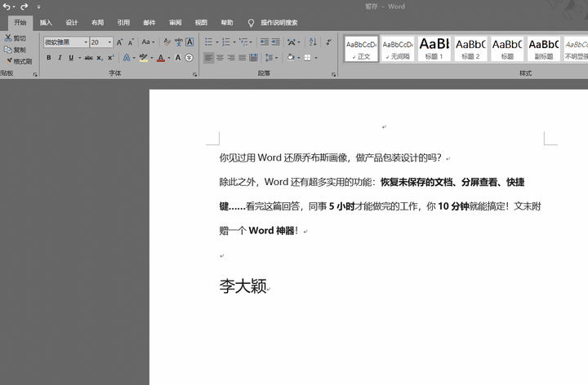The height and width of the screenshot is (385, 588).
Task: Click the multilevel list icon
Action: (x=243, y=42)
